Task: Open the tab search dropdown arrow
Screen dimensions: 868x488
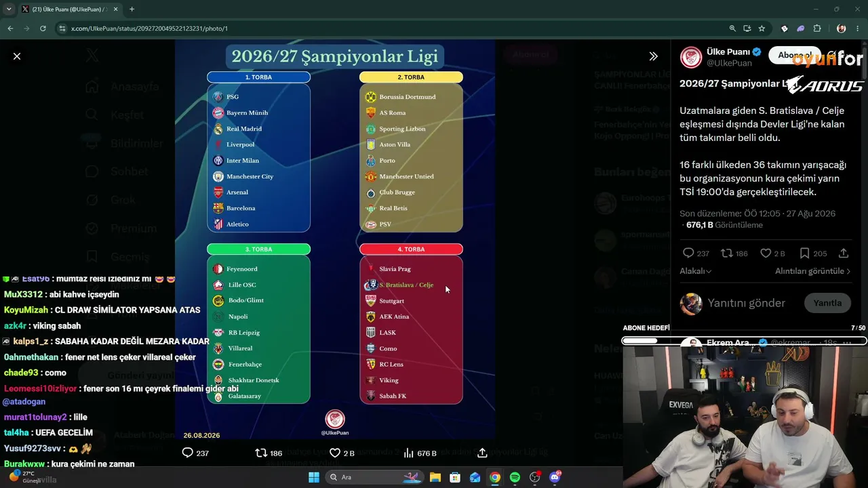Action: [x=9, y=9]
